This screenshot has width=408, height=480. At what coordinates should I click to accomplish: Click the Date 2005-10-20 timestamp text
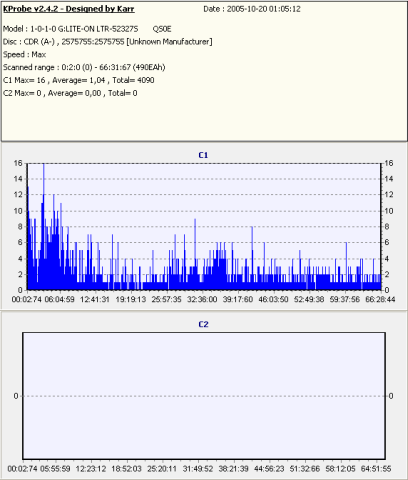(x=252, y=9)
